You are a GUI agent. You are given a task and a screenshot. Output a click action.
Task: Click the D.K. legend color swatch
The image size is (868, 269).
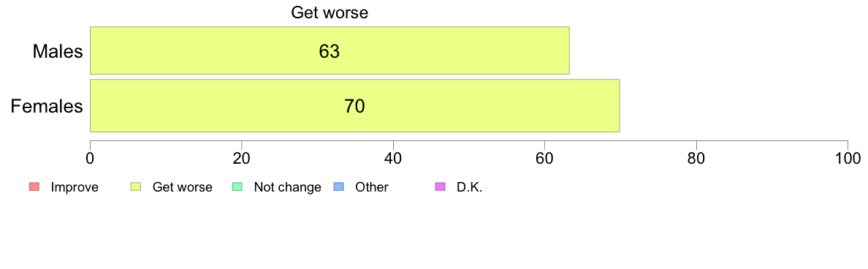pyautogui.click(x=440, y=187)
